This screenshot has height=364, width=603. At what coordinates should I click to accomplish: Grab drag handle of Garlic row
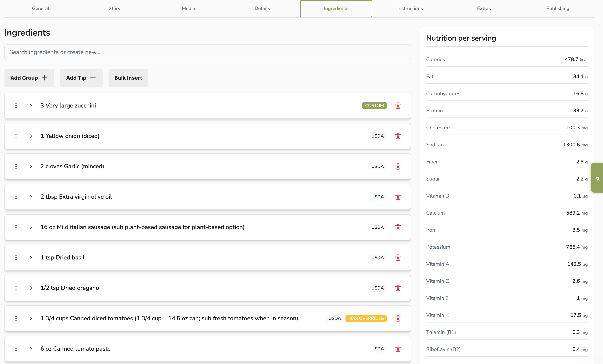(16, 166)
